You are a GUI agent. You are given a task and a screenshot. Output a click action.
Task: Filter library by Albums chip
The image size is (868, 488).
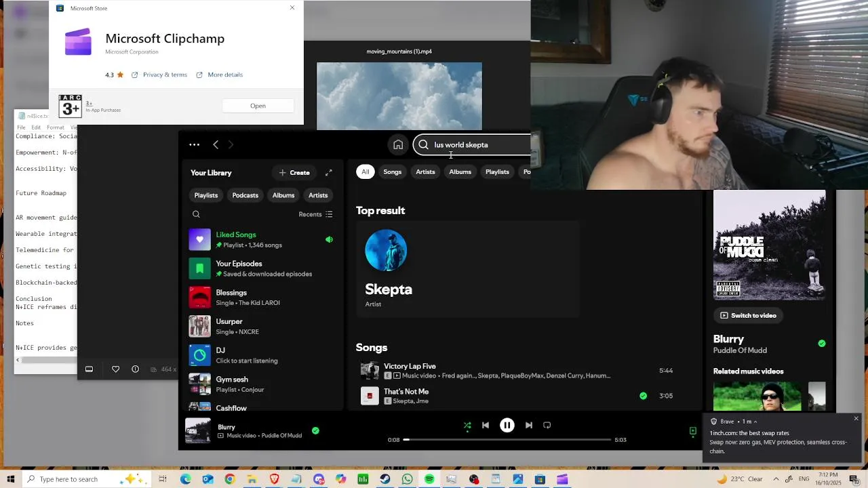tap(283, 195)
